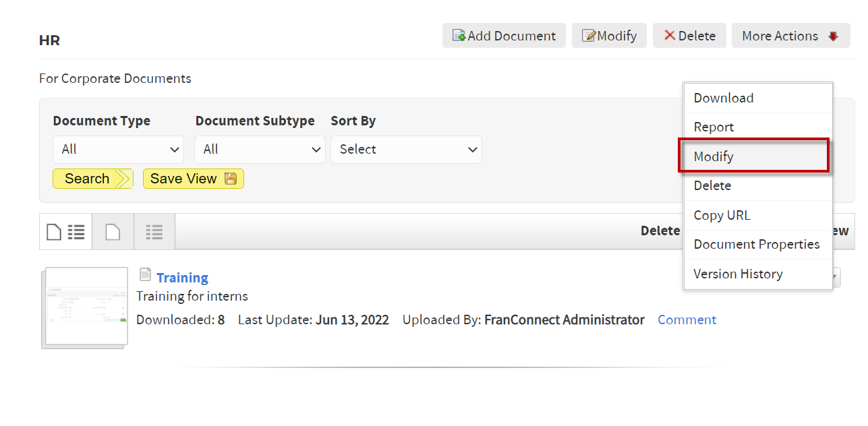The height and width of the screenshot is (426, 868).
Task: Expand the Document Subtype dropdown
Action: point(260,150)
